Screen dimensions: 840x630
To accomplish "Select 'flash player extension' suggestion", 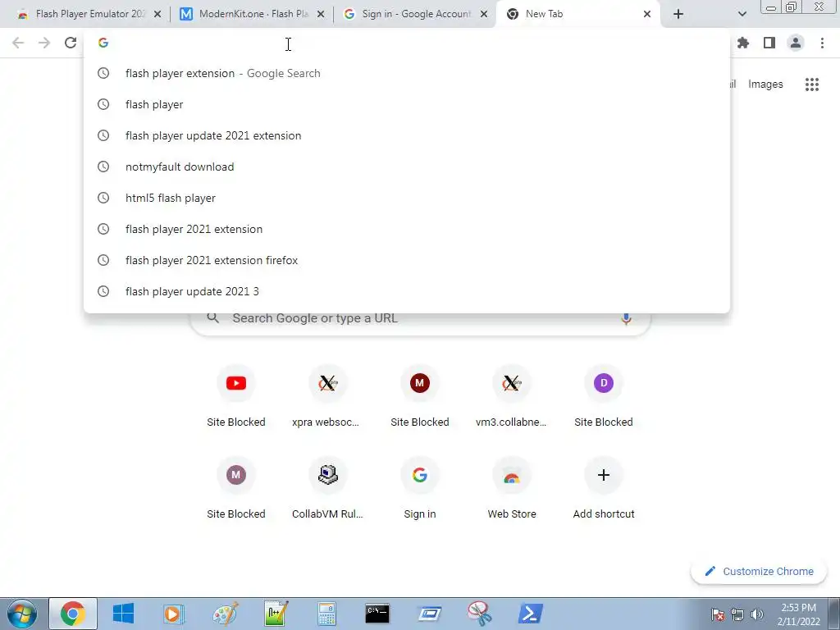I will point(407,73).
